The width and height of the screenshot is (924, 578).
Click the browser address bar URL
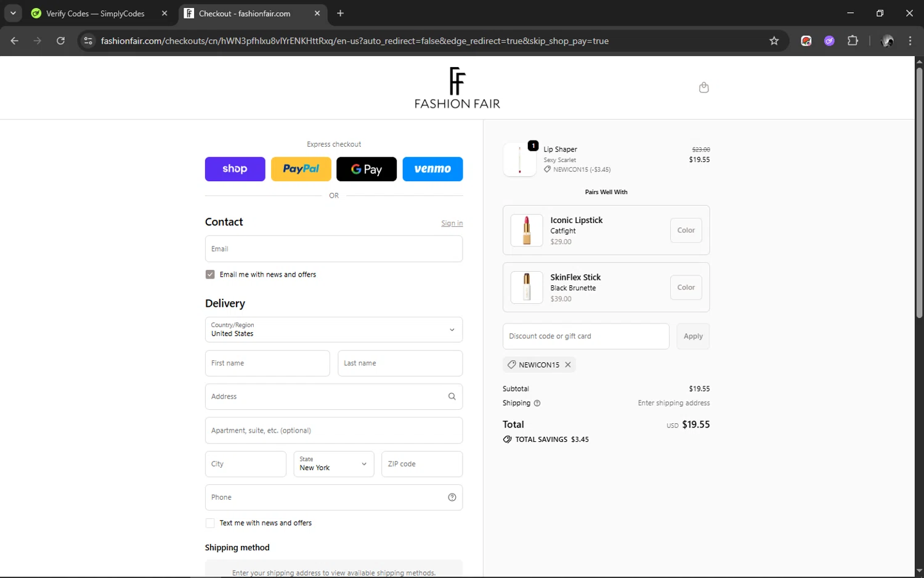tap(355, 41)
